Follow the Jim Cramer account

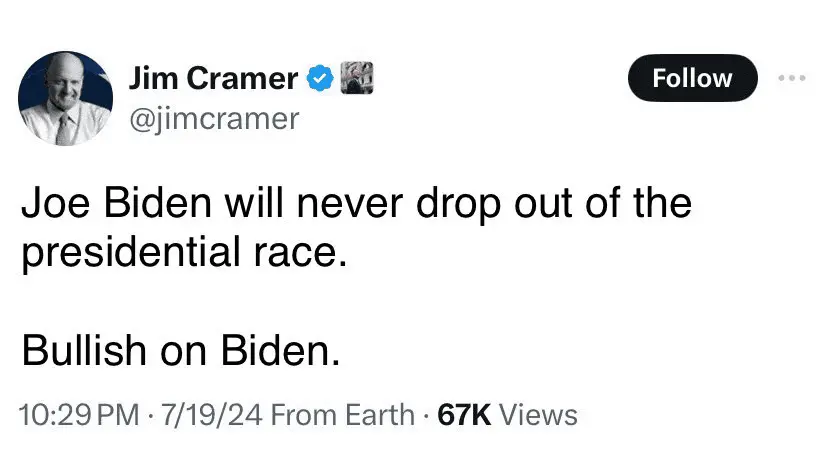click(x=692, y=78)
